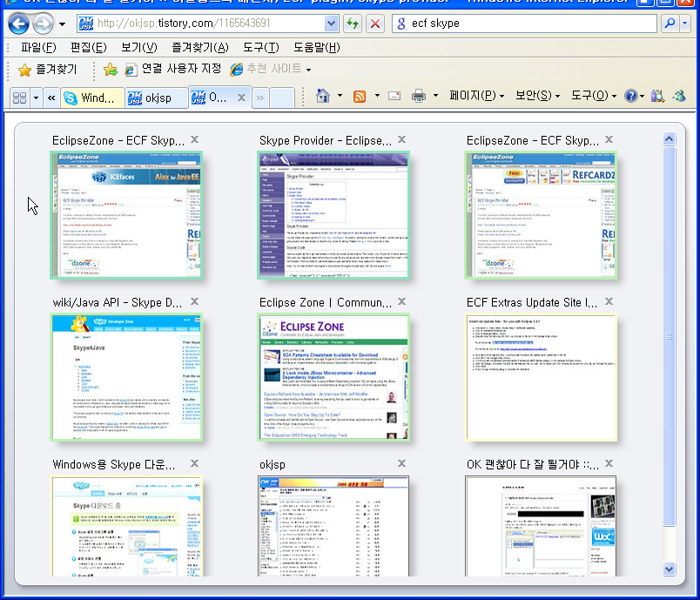Click the 'EclipseZone - ECF Skyp...' title above REFCARDZ thumbnail

[533, 140]
